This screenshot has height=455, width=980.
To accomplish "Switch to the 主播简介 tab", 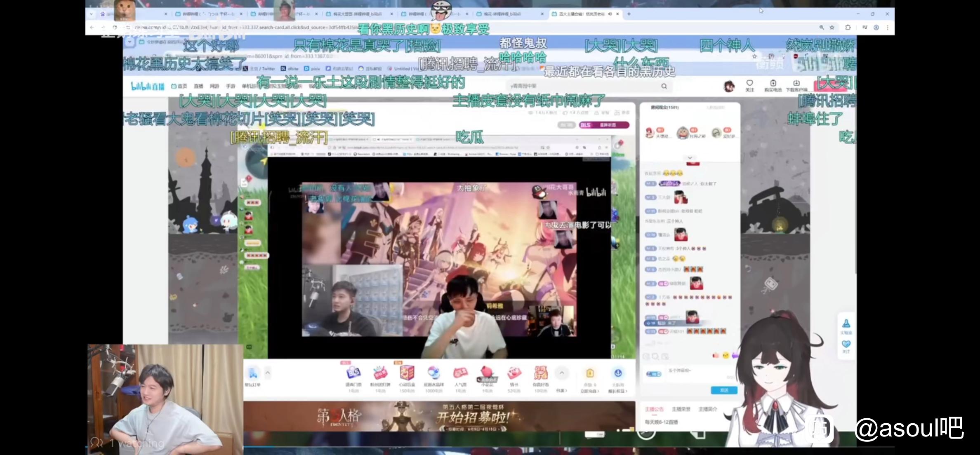I will coord(708,409).
